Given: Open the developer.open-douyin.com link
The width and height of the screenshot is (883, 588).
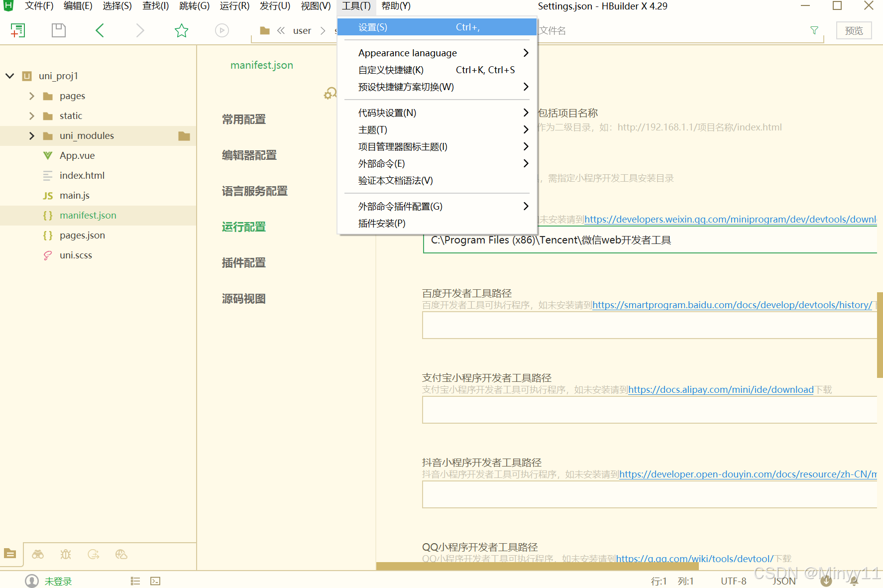Looking at the screenshot, I should 748,474.
